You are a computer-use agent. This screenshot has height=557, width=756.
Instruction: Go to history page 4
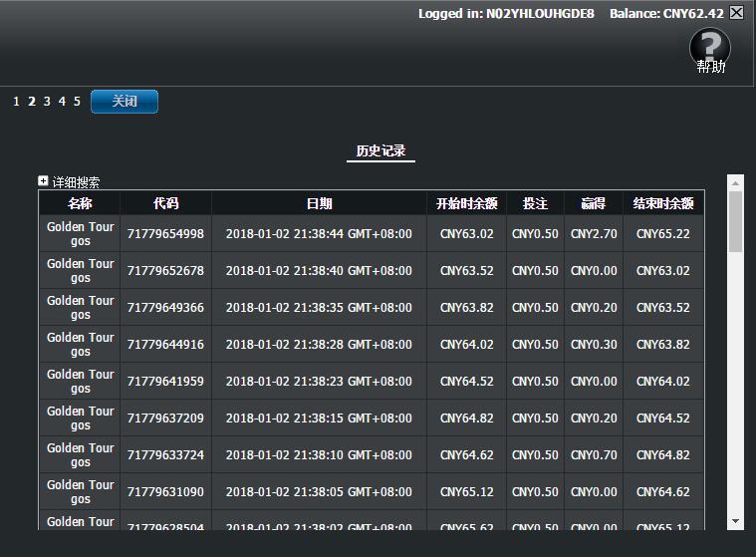click(x=62, y=102)
